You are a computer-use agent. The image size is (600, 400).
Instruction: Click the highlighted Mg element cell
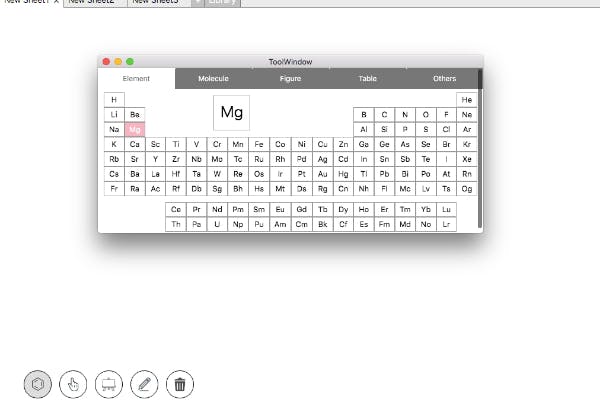(x=135, y=130)
